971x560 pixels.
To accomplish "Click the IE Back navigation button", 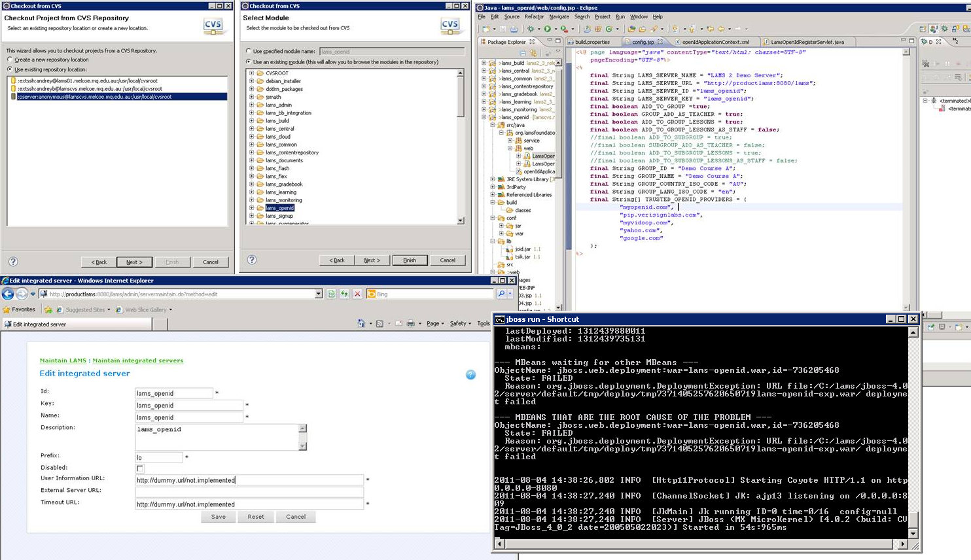I will click(x=9, y=294).
